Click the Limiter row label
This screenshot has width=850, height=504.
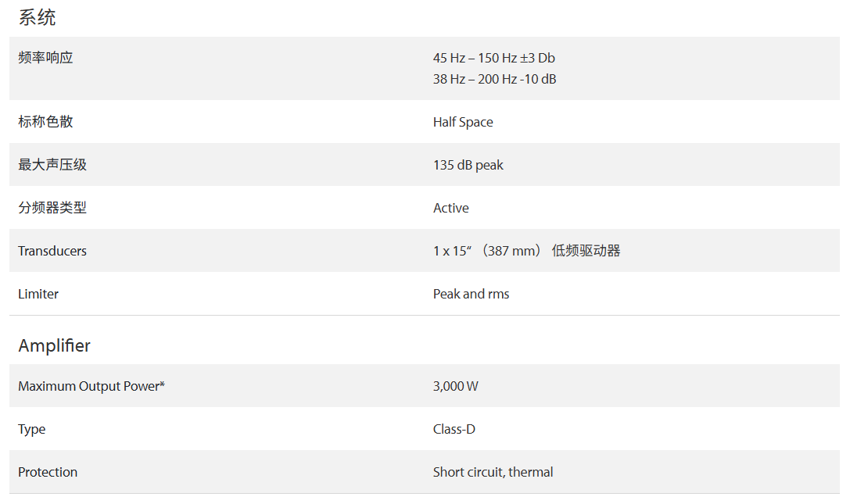click(x=38, y=294)
